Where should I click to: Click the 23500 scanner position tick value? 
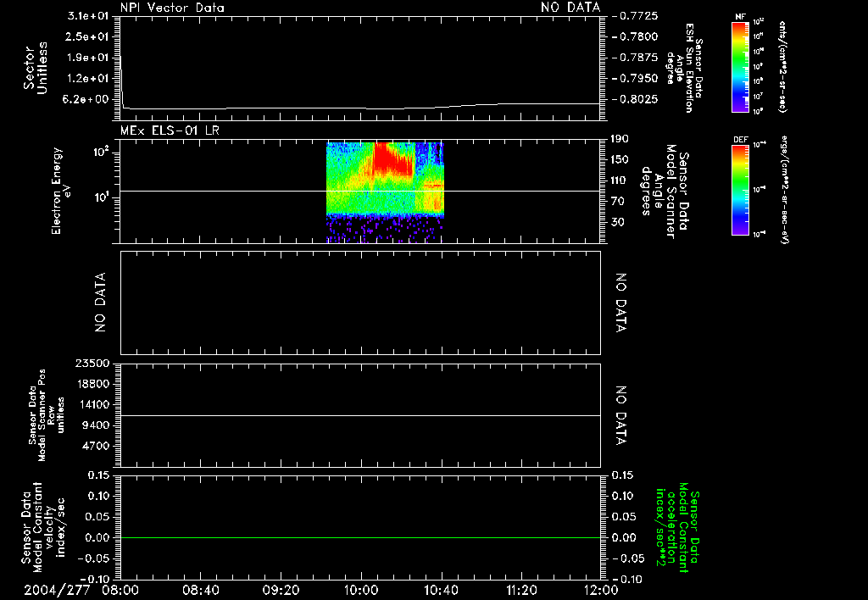coord(92,363)
